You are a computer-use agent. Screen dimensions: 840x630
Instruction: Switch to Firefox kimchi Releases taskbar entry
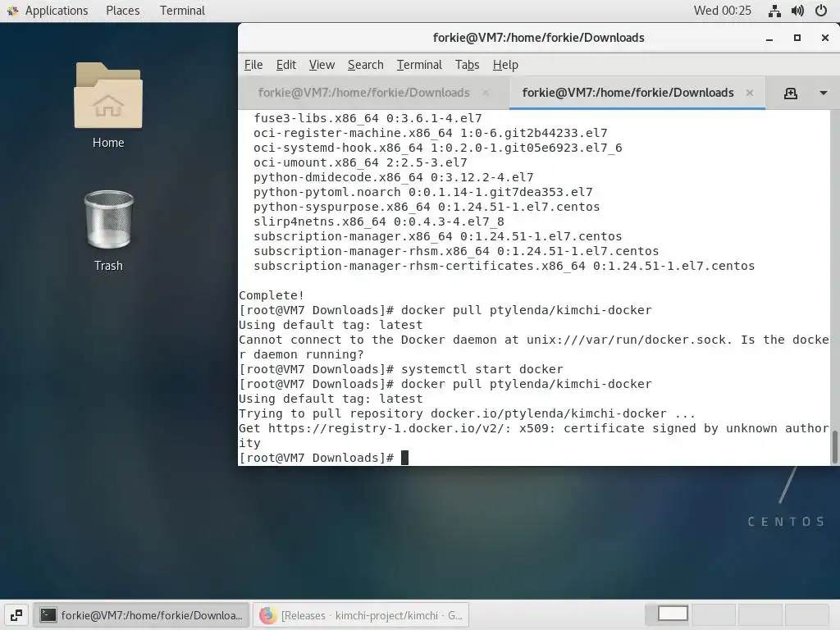point(361,615)
